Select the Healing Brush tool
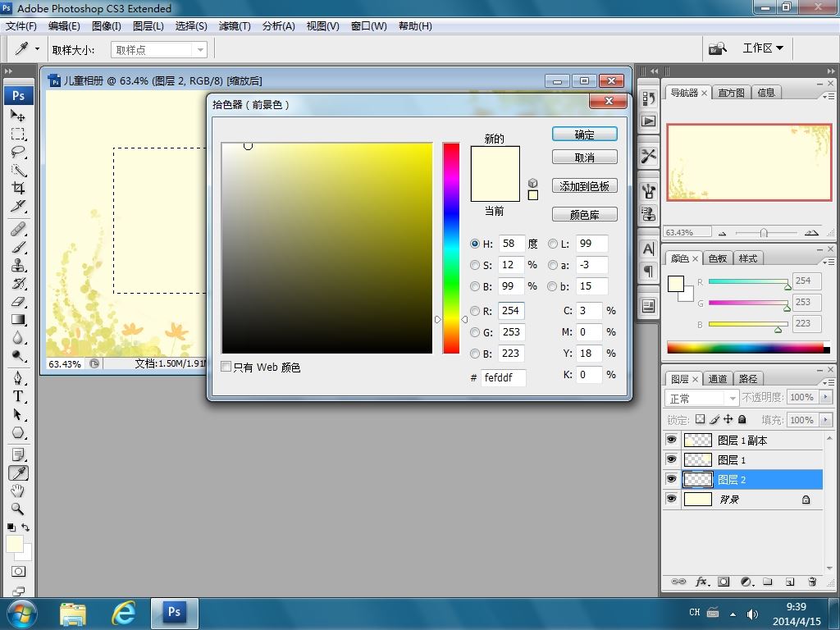 [18, 229]
